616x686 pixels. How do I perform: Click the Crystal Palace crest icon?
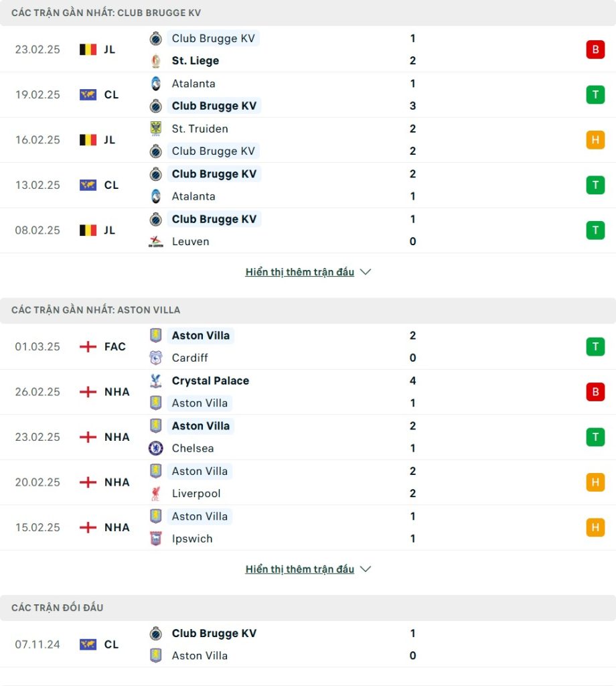(x=156, y=381)
